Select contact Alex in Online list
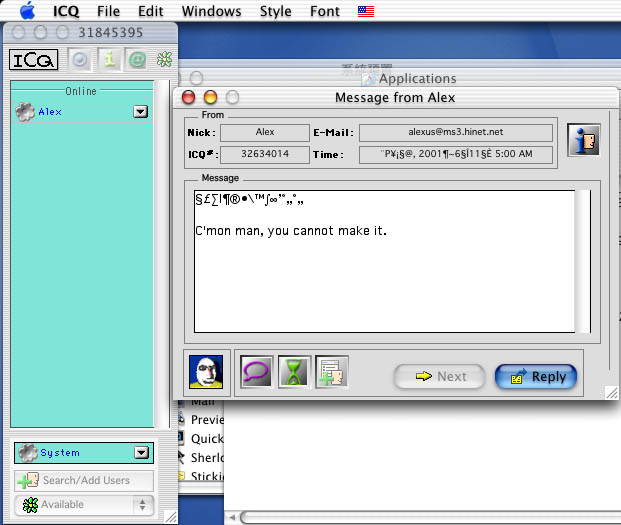The width and height of the screenshot is (621, 525). click(81, 112)
